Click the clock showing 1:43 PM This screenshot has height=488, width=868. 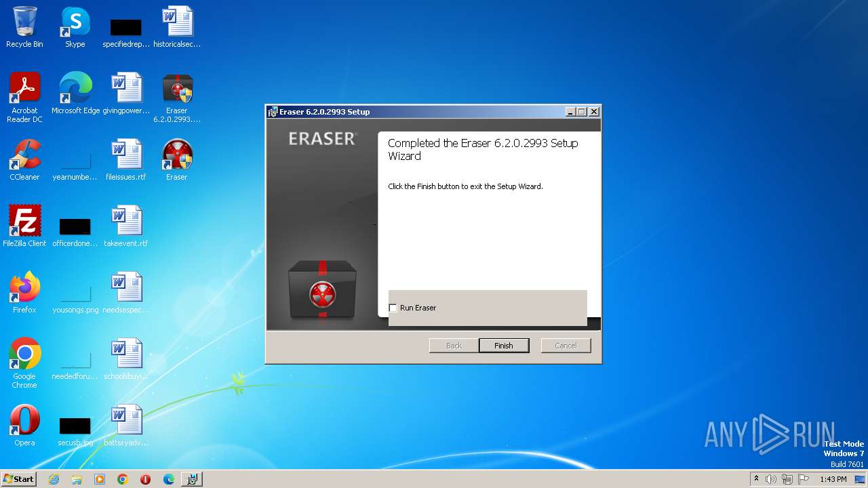coord(833,479)
